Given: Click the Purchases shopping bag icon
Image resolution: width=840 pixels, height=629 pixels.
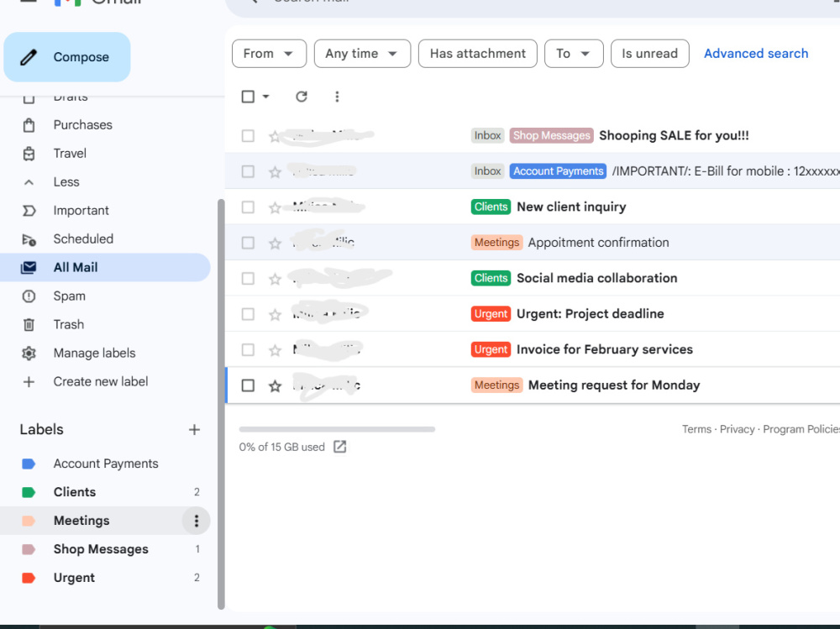Looking at the screenshot, I should point(29,125).
